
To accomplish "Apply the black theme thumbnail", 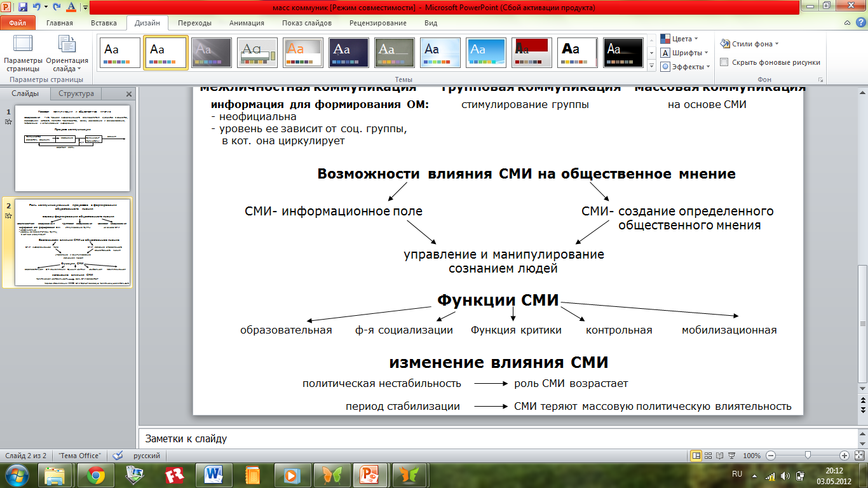I will 623,53.
